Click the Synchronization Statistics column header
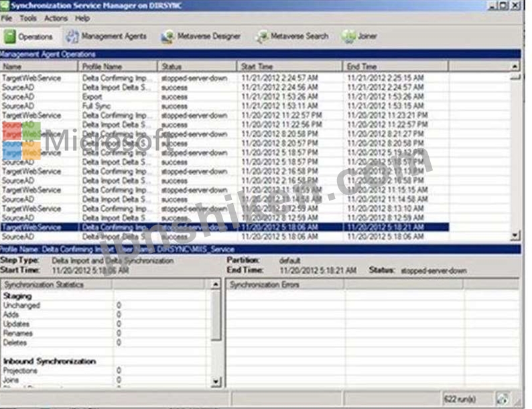532x409 pixels. click(x=57, y=284)
